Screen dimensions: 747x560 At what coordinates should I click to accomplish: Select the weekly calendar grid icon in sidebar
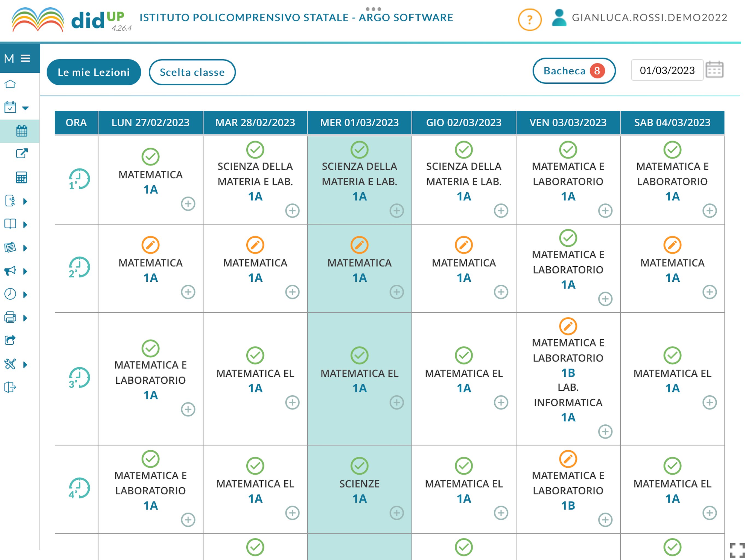pos(22,131)
